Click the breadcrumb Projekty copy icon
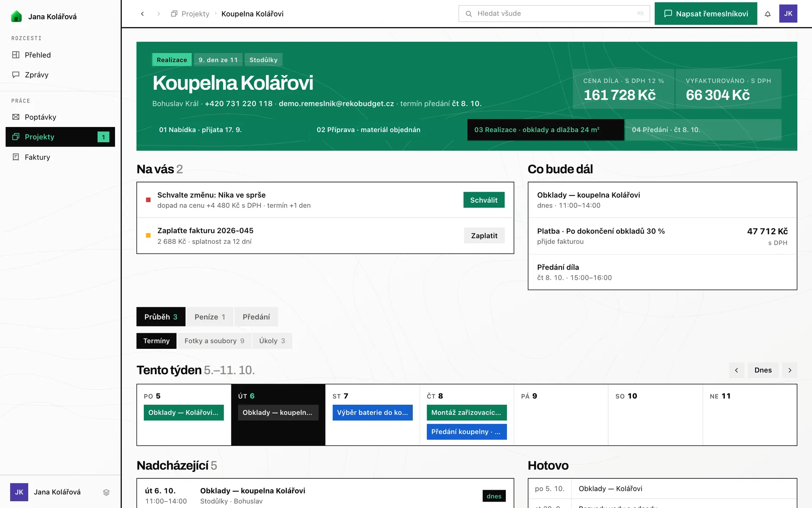The width and height of the screenshot is (812, 508). coord(174,14)
